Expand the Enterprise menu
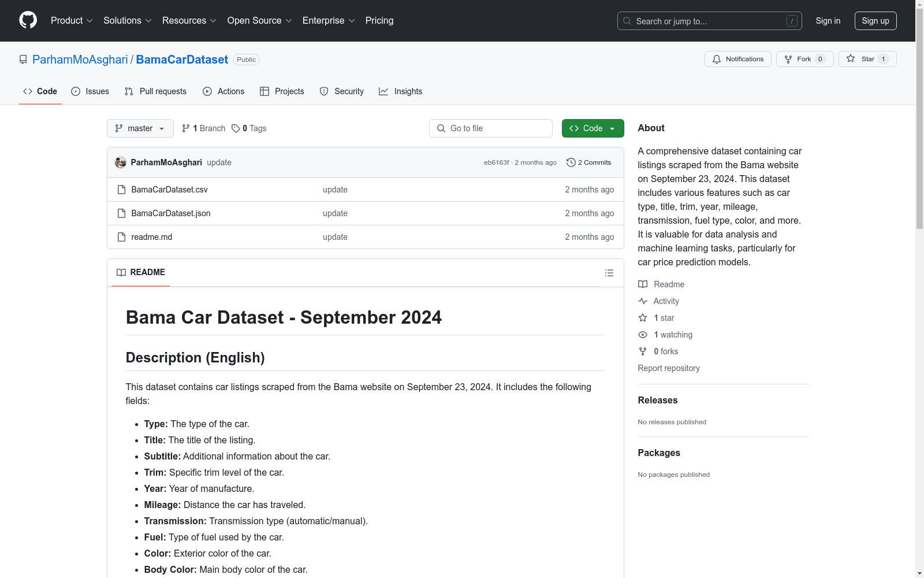This screenshot has width=924, height=578. [329, 21]
